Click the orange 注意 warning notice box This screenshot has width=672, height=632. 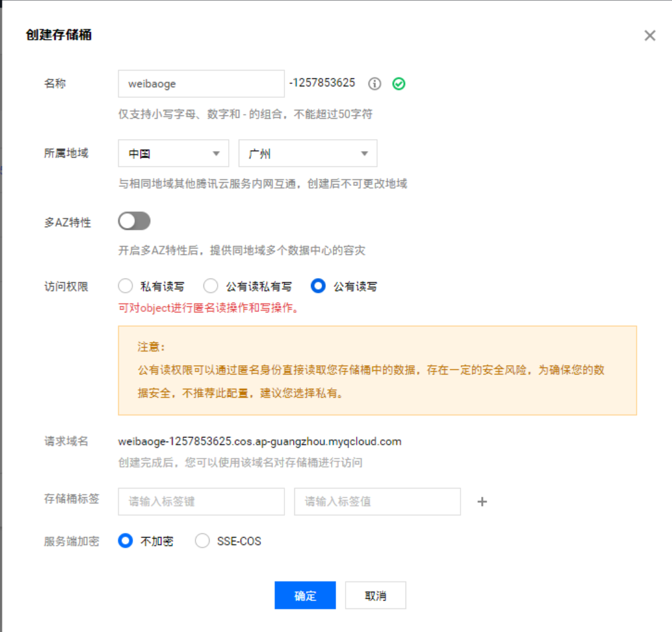coord(377,370)
